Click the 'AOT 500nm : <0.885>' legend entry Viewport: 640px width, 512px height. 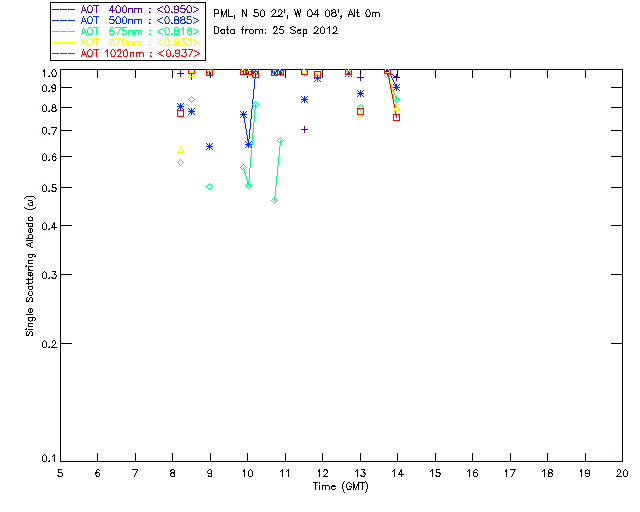[126, 20]
